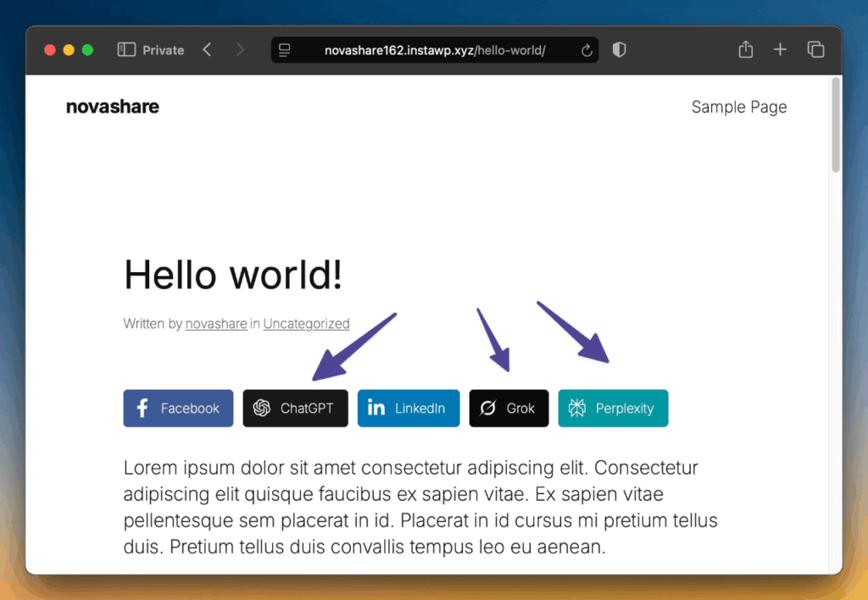The height and width of the screenshot is (600, 868).
Task: Open the Sample Page menu item
Action: 738,107
